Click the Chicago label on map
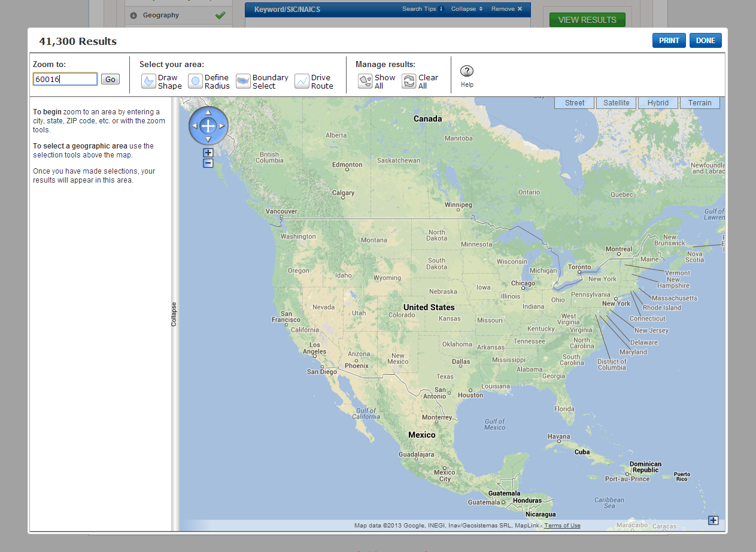Image resolution: width=756 pixels, height=552 pixels. tap(523, 283)
